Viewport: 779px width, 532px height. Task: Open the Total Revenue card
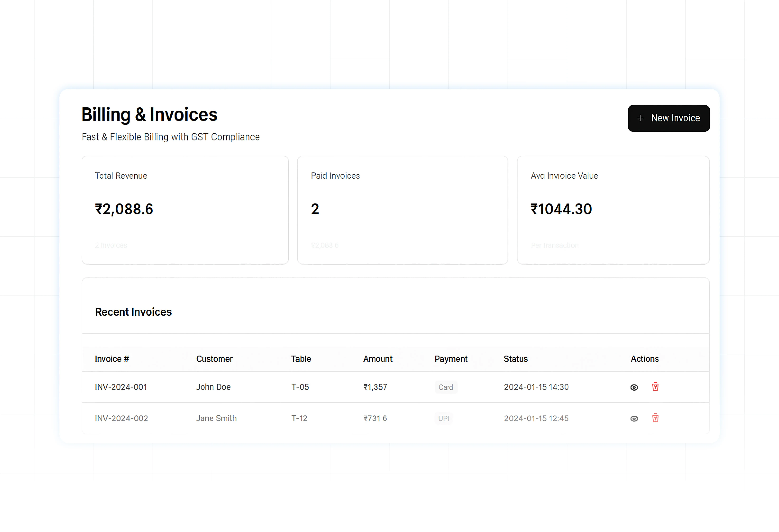[x=185, y=210]
